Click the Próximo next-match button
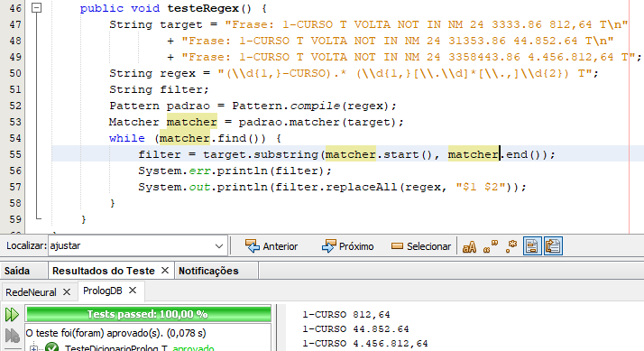This screenshot has height=351, width=644. coord(347,246)
